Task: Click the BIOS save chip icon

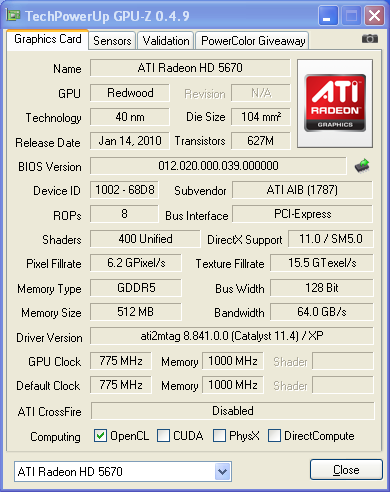Action: [x=362, y=165]
